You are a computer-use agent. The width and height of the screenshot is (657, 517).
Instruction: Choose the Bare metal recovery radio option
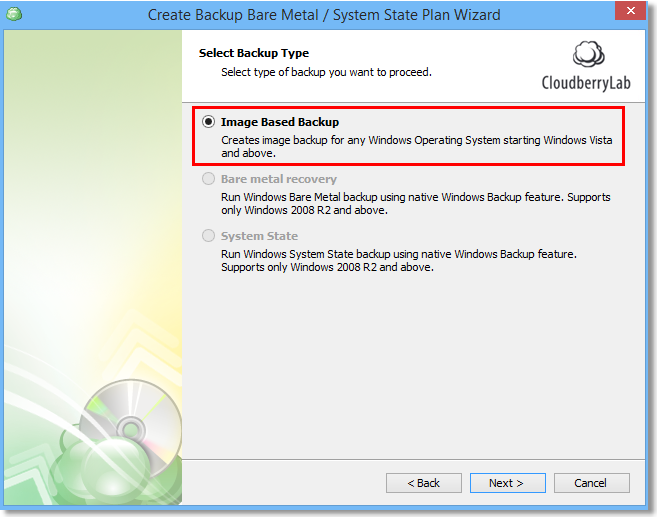pyautogui.click(x=208, y=179)
